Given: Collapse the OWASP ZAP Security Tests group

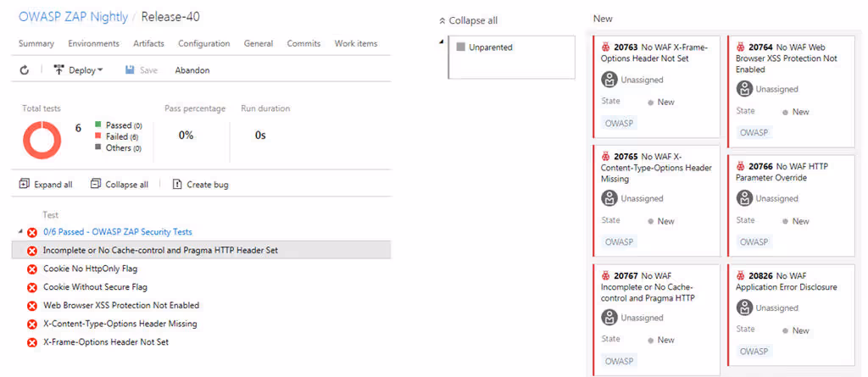Looking at the screenshot, I should 20,231.
